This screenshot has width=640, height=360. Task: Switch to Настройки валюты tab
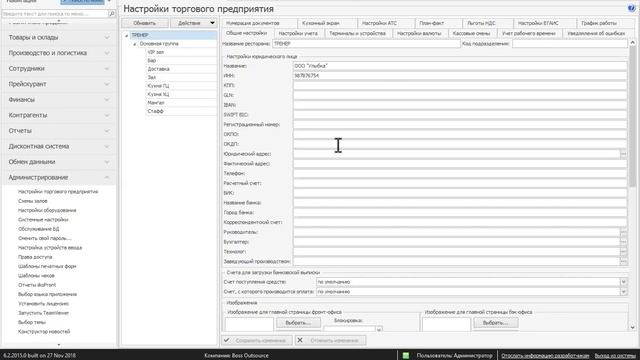(x=419, y=33)
